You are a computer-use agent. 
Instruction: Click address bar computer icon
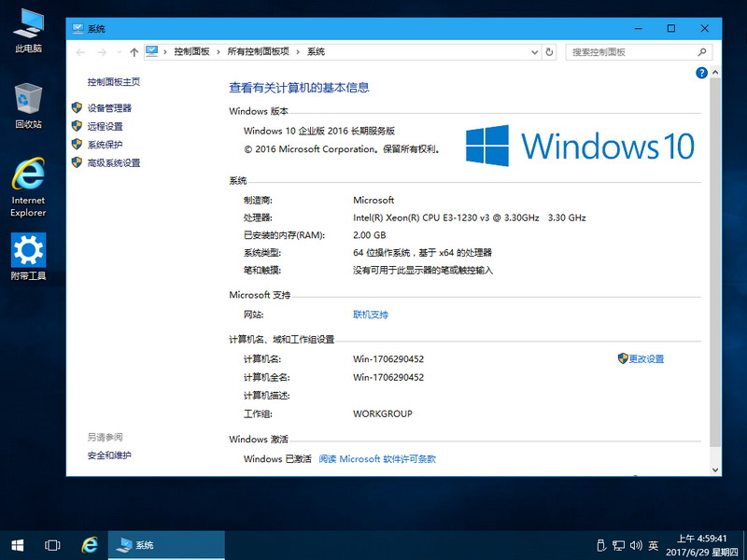click(151, 51)
